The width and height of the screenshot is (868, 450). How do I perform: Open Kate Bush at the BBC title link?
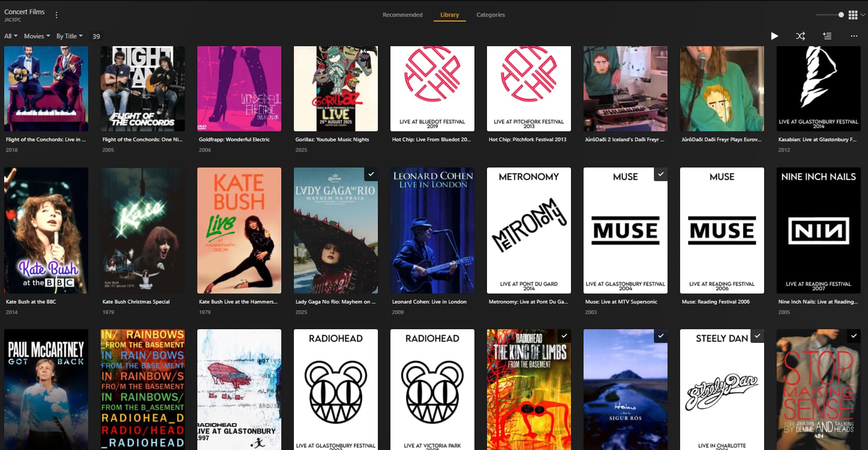(x=31, y=302)
